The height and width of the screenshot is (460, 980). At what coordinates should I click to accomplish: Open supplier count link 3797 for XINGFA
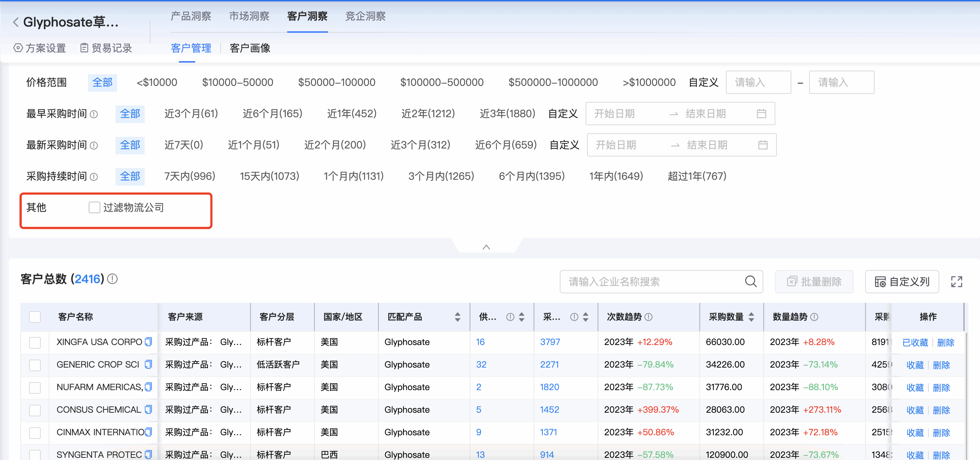(x=550, y=342)
